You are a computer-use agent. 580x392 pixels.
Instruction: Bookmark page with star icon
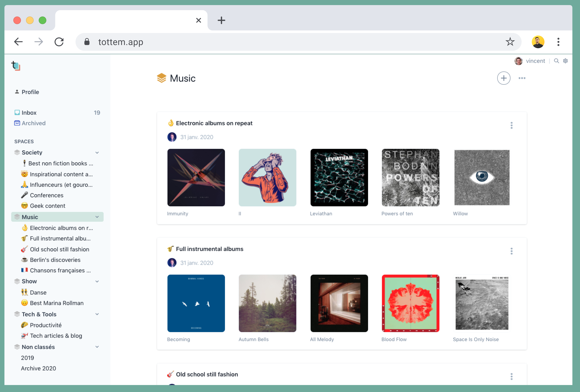click(510, 42)
